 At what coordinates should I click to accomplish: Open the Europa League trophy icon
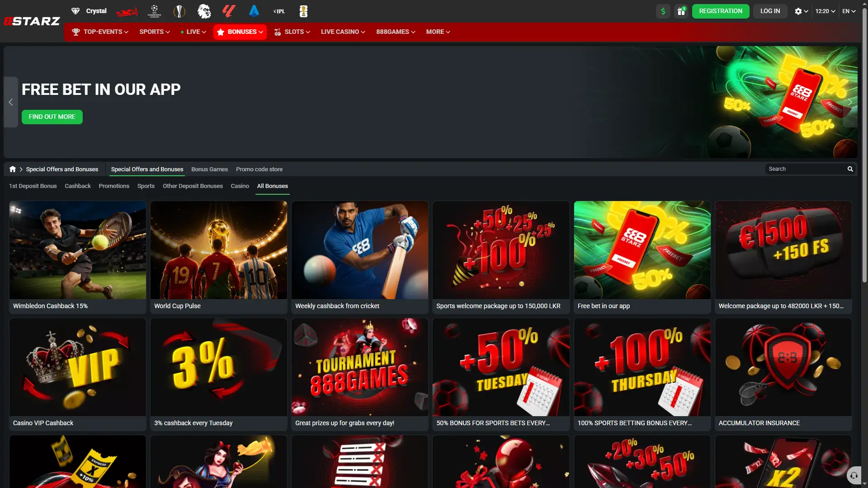[179, 11]
